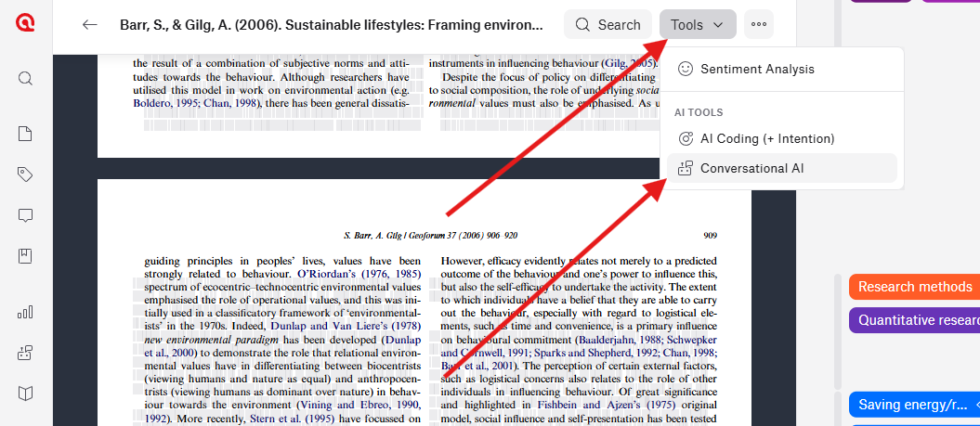The width and height of the screenshot is (980, 426).
Task: Click the Search button in header
Action: tap(608, 24)
